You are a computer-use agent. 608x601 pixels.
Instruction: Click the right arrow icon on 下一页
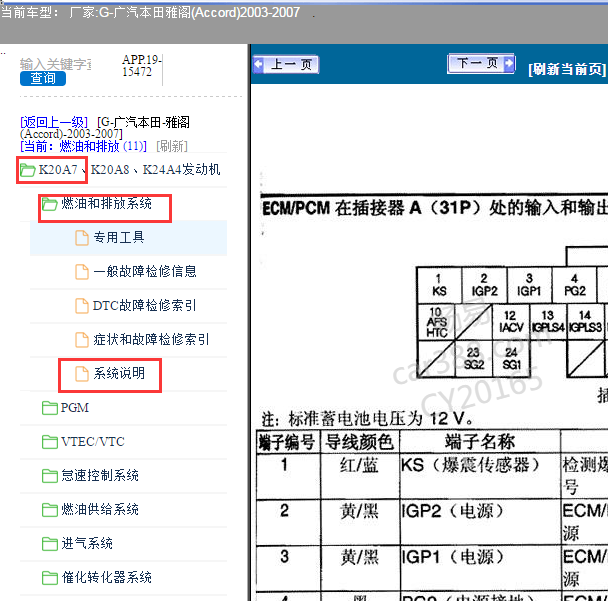pyautogui.click(x=509, y=63)
